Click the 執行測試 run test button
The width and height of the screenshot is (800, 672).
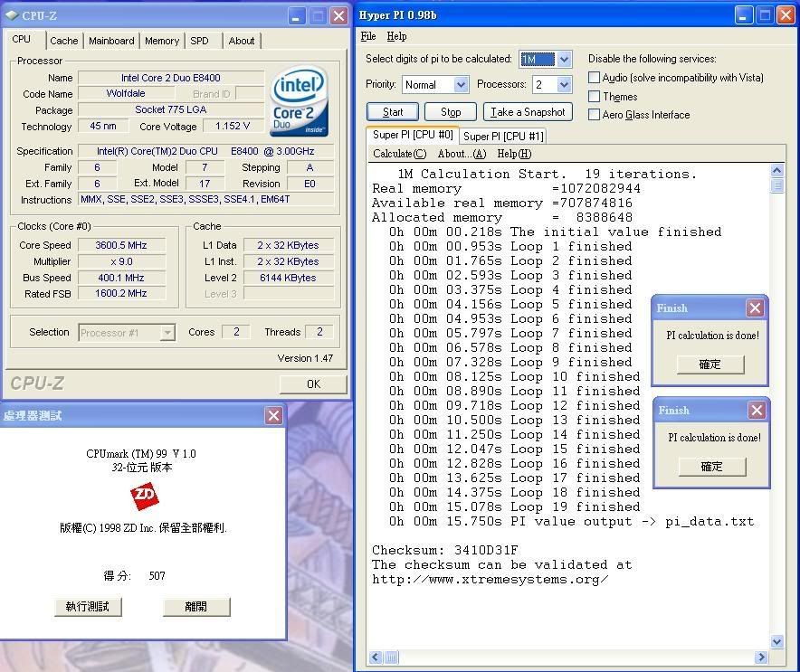(88, 607)
